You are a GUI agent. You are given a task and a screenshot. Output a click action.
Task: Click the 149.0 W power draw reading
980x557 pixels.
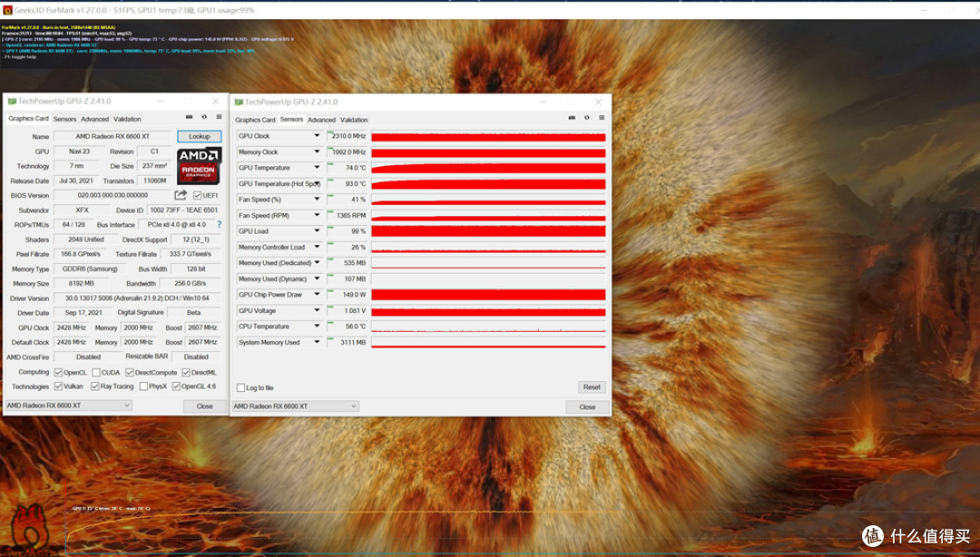point(347,295)
